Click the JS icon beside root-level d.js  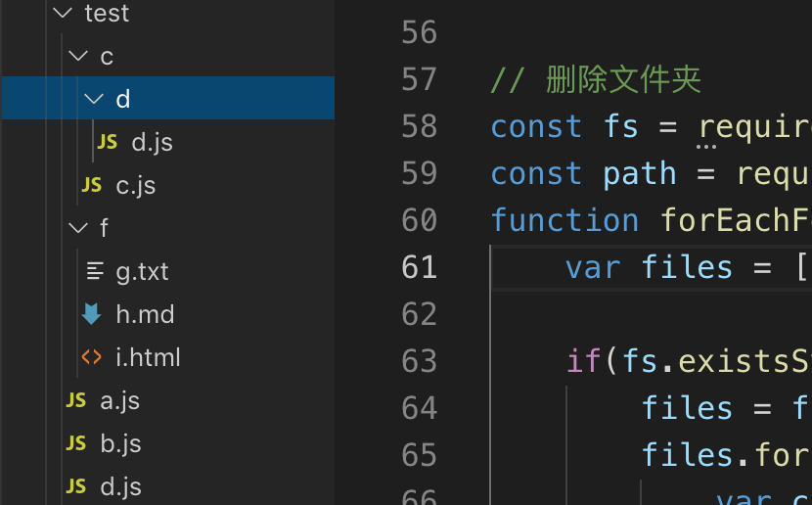(x=76, y=486)
